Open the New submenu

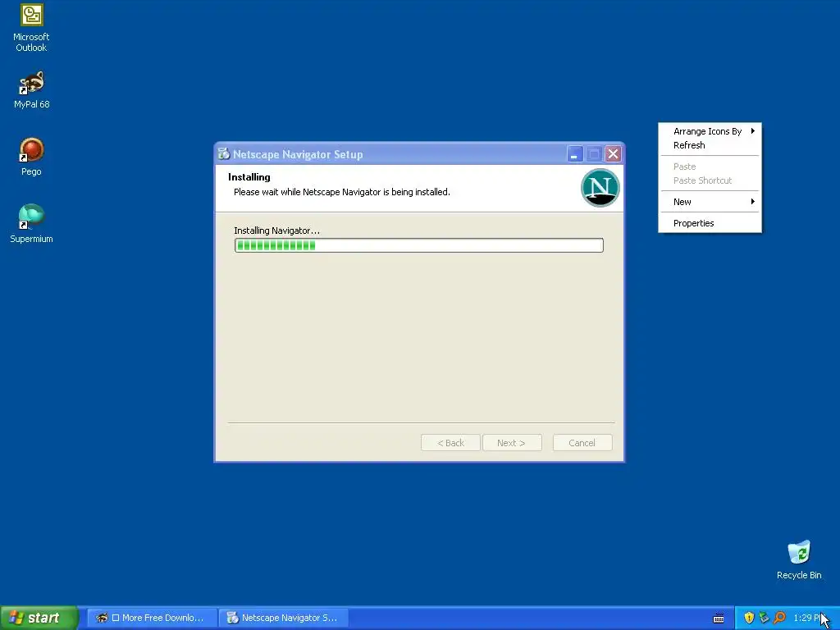point(710,202)
